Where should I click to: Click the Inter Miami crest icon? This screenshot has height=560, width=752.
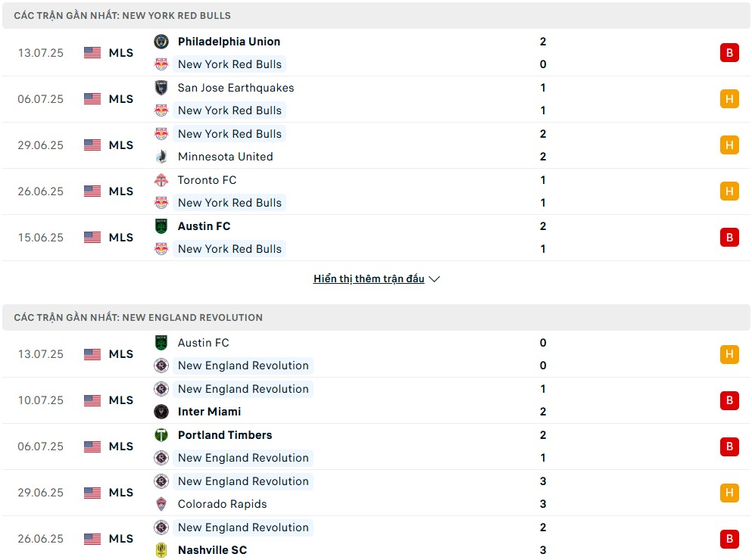[161, 412]
